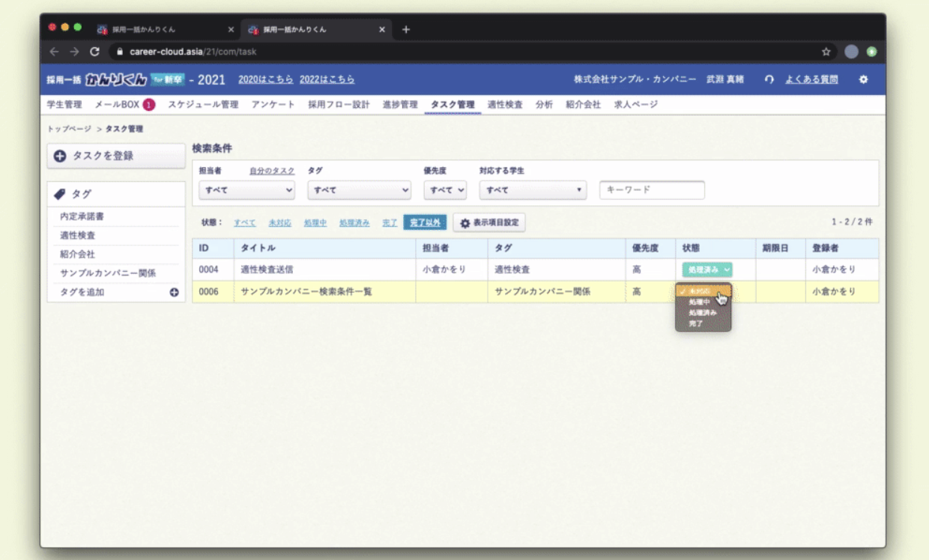
Task: Open the 優先度 filter dropdown
Action: tap(445, 190)
